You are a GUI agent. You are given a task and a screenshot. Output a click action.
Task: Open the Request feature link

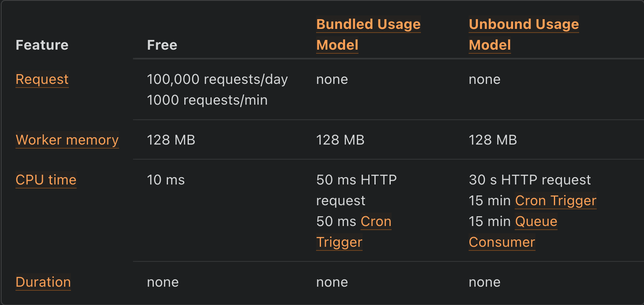(x=42, y=79)
